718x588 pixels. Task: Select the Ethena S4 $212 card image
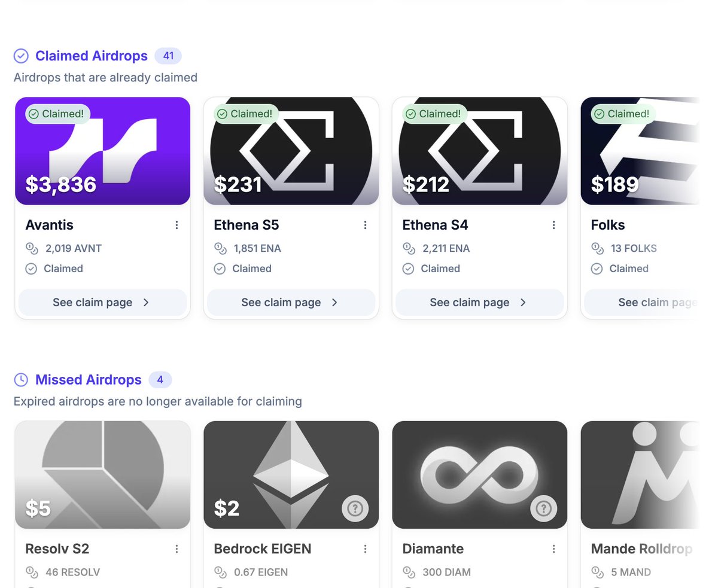(x=479, y=151)
